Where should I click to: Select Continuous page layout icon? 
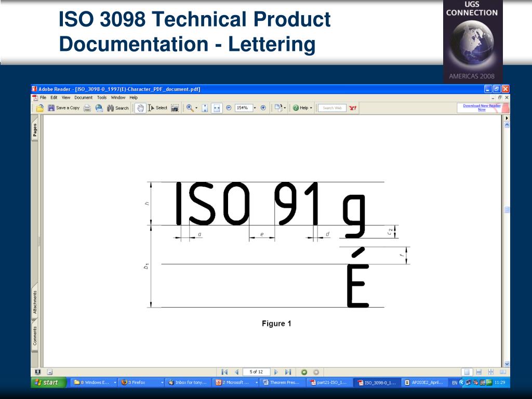click(479, 372)
